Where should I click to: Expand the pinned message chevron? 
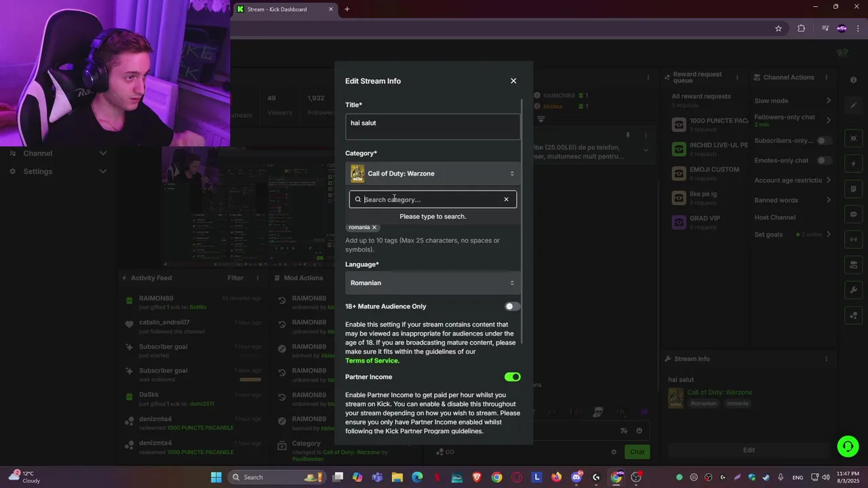646,150
